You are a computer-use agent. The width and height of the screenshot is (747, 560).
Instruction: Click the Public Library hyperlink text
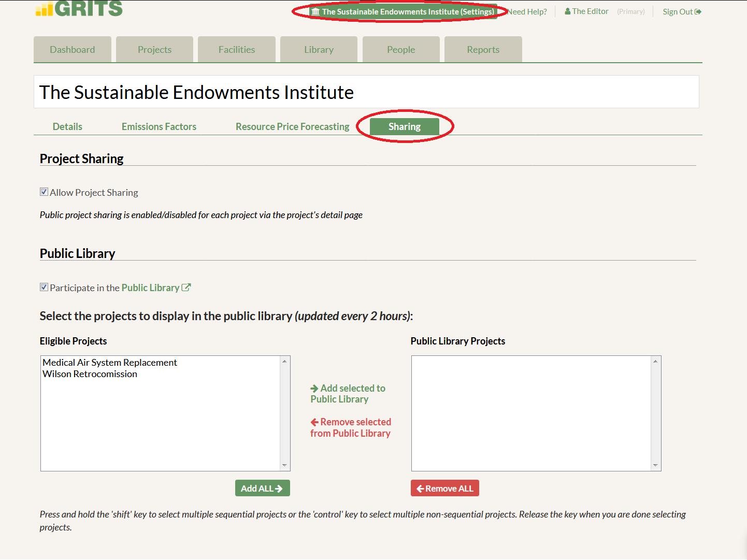pos(150,288)
